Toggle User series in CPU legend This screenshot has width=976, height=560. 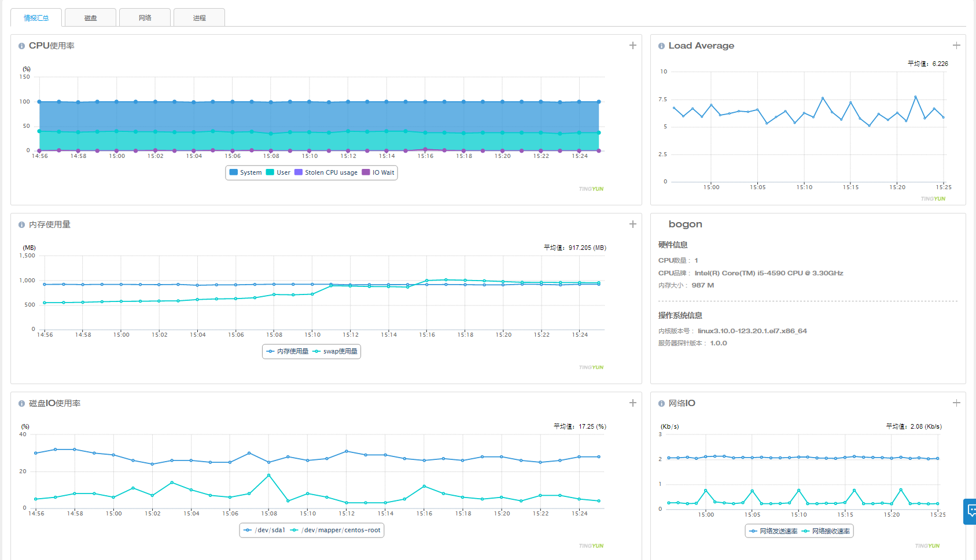click(278, 172)
